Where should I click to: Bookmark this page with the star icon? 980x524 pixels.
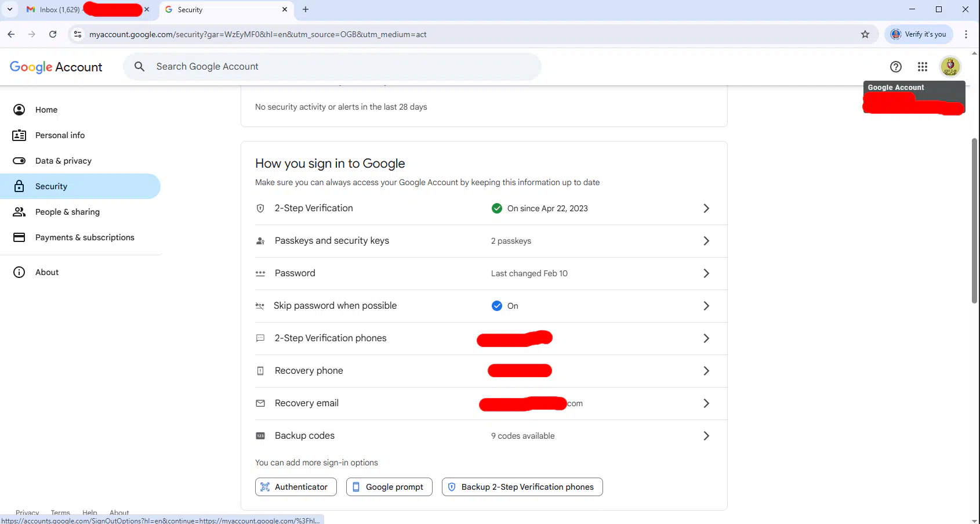point(865,34)
